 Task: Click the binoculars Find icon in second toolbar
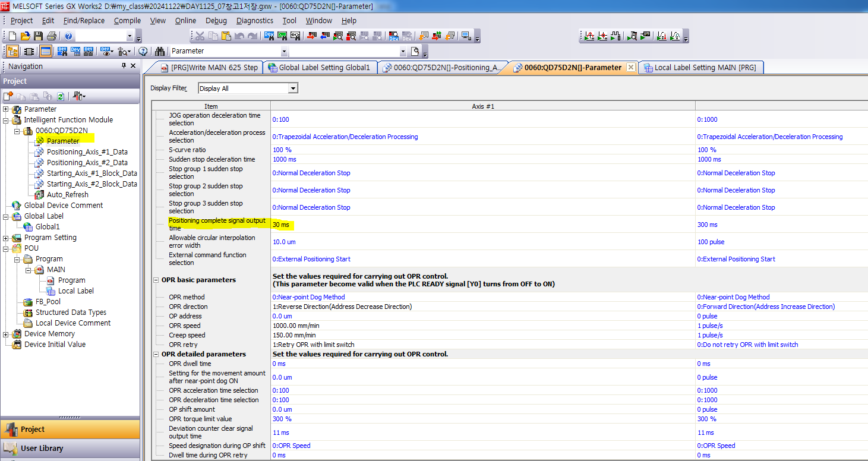tap(159, 51)
